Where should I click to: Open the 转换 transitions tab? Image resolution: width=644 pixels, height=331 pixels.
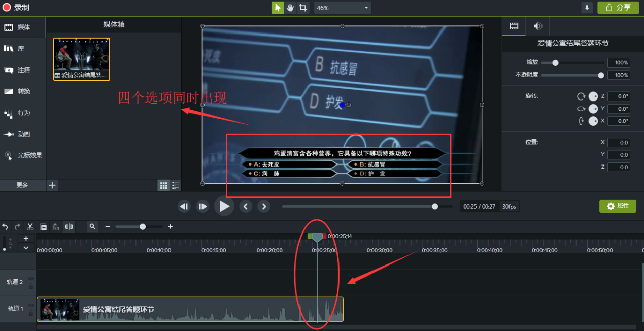tap(23, 91)
